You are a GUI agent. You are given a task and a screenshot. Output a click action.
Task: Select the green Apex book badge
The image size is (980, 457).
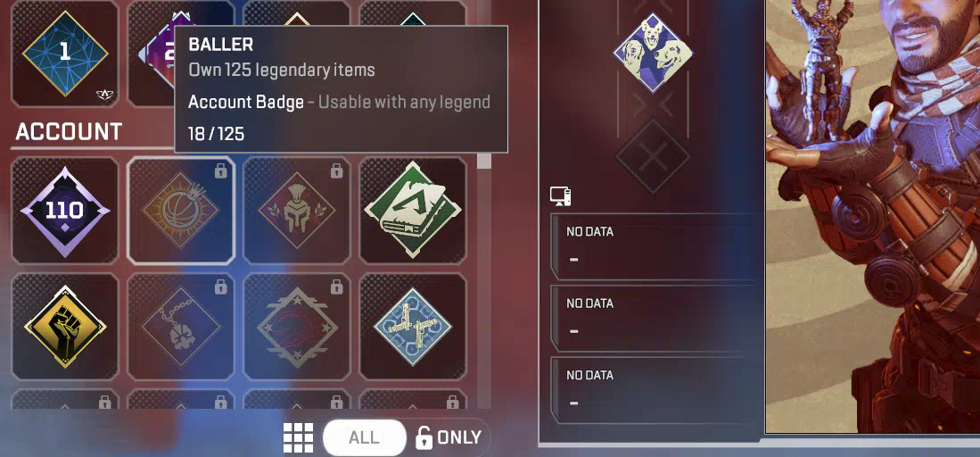413,211
